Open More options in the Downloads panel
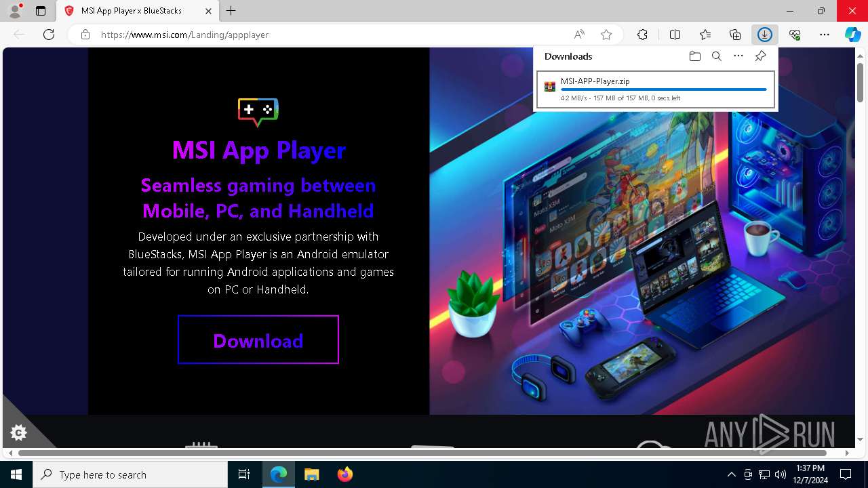 738,56
